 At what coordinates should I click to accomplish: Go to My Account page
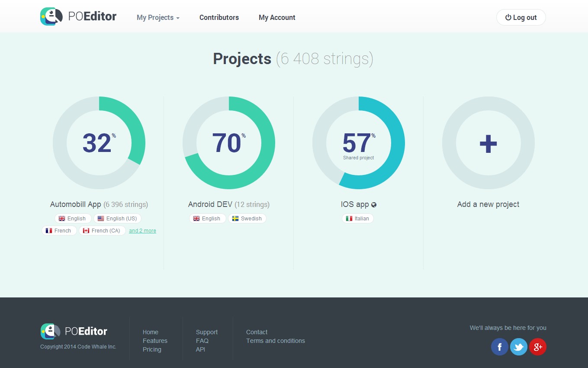click(277, 18)
